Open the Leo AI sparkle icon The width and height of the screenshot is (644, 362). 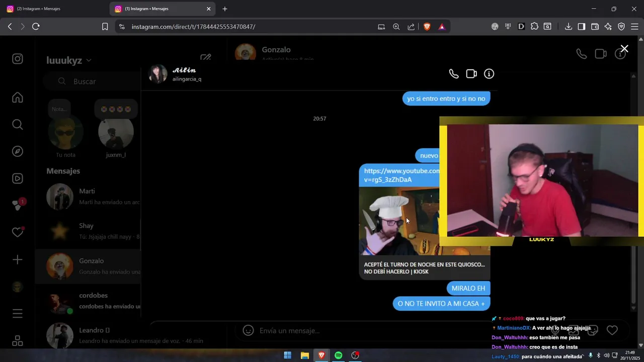608,27
